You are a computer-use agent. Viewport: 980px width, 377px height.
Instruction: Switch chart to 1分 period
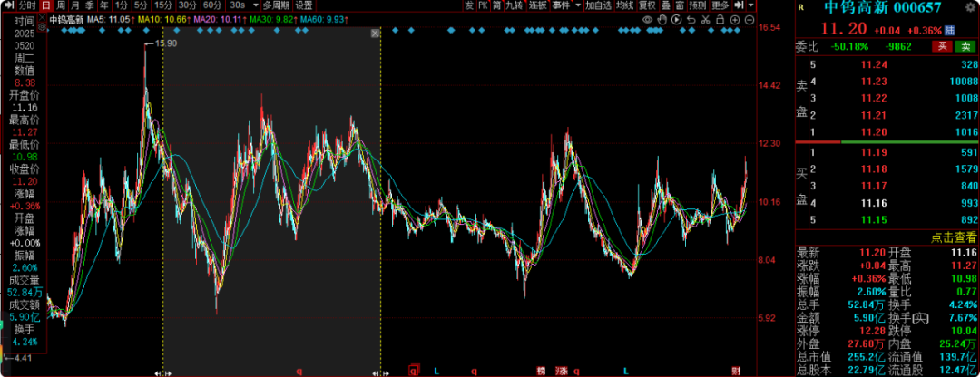(122, 5)
